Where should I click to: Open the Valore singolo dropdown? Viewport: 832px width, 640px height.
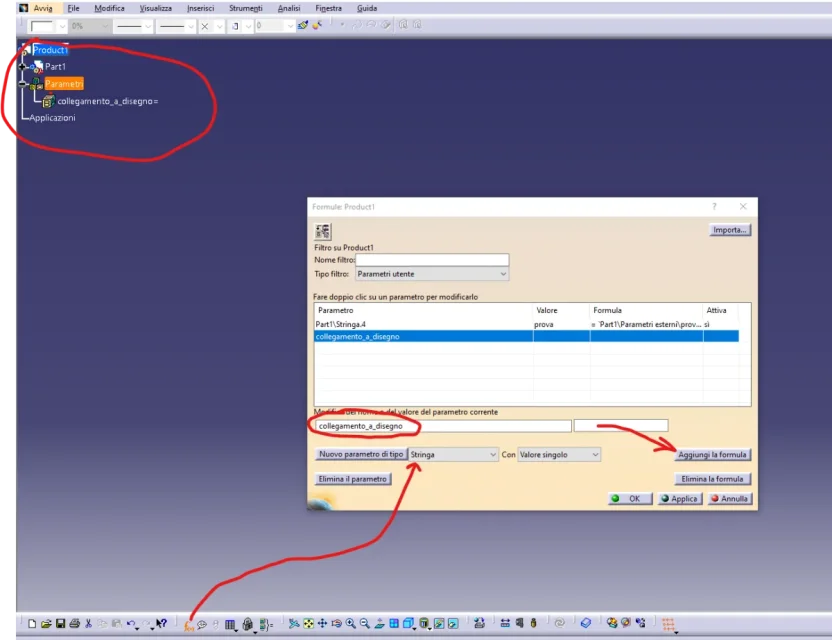coord(559,454)
